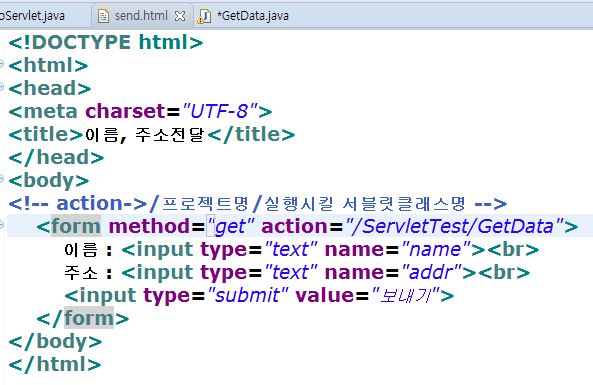Click the <br> after the name input
The width and height of the screenshot is (593, 385).
tap(512, 250)
